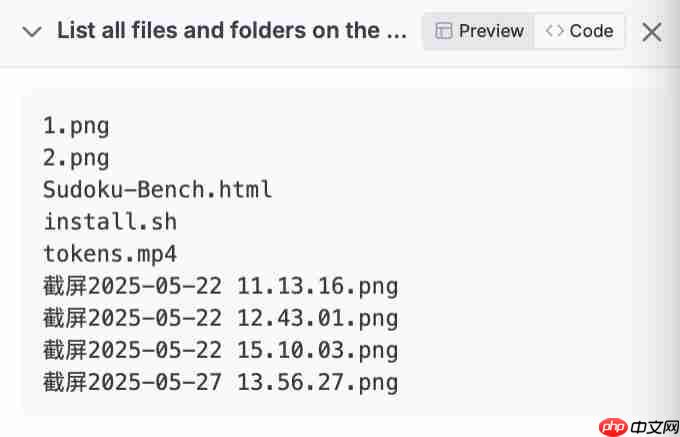The width and height of the screenshot is (680, 437).
Task: Select the 2.png file line
Action: tap(76, 158)
